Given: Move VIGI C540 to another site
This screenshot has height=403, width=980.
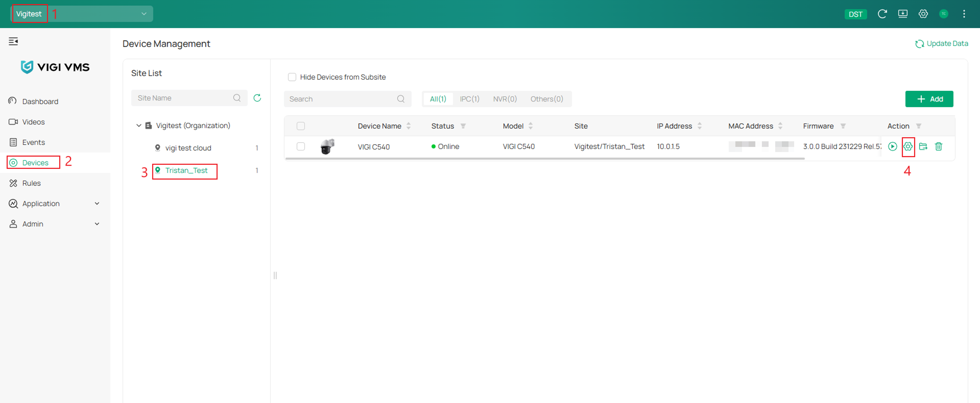Looking at the screenshot, I should [923, 146].
